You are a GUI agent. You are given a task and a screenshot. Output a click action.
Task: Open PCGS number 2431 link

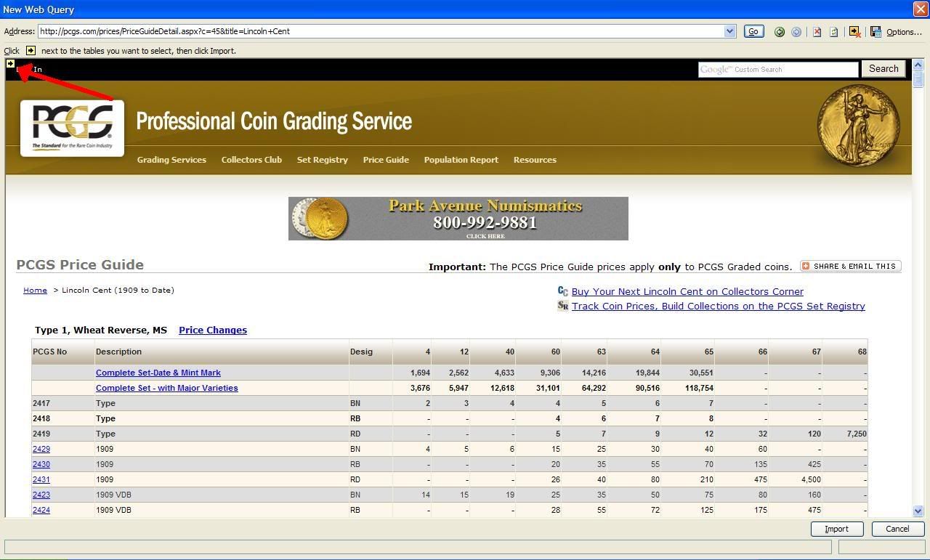click(x=41, y=479)
